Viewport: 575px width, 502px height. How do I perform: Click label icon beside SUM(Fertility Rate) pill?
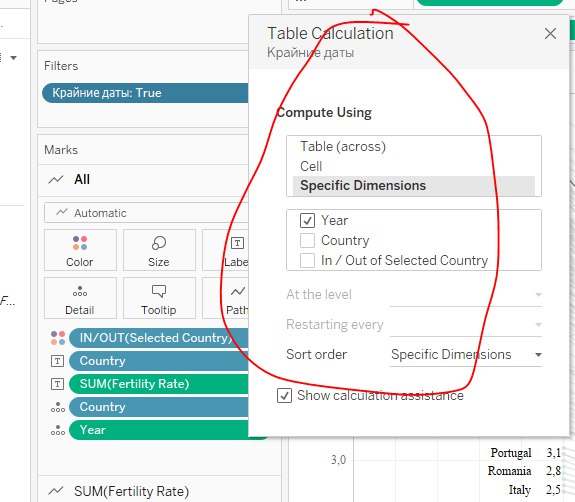pyautogui.click(x=57, y=384)
